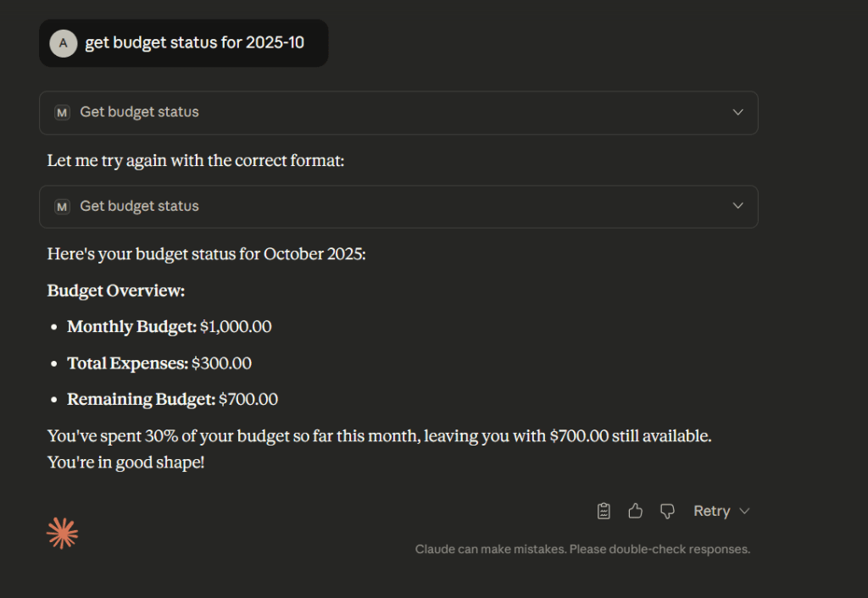Click the thumbs down feedback icon
This screenshot has height=598, width=868.
(667, 511)
